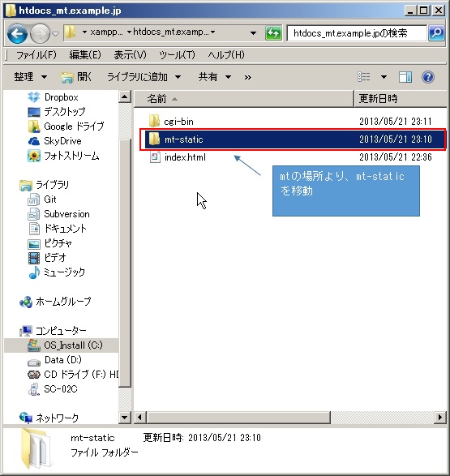Open the Git library in sidebar
450x476 pixels.
pos(42,199)
